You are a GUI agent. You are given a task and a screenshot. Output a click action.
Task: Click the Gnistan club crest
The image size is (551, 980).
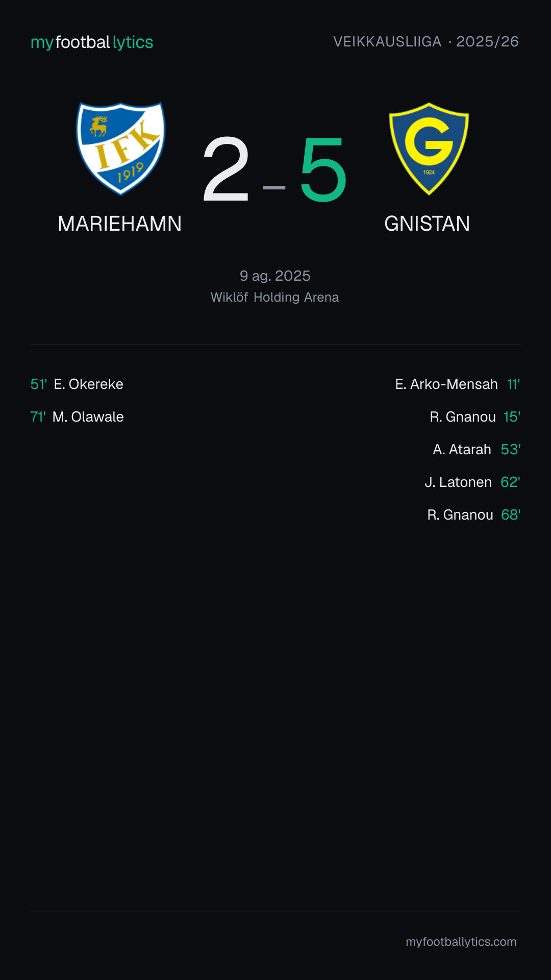coord(429,149)
